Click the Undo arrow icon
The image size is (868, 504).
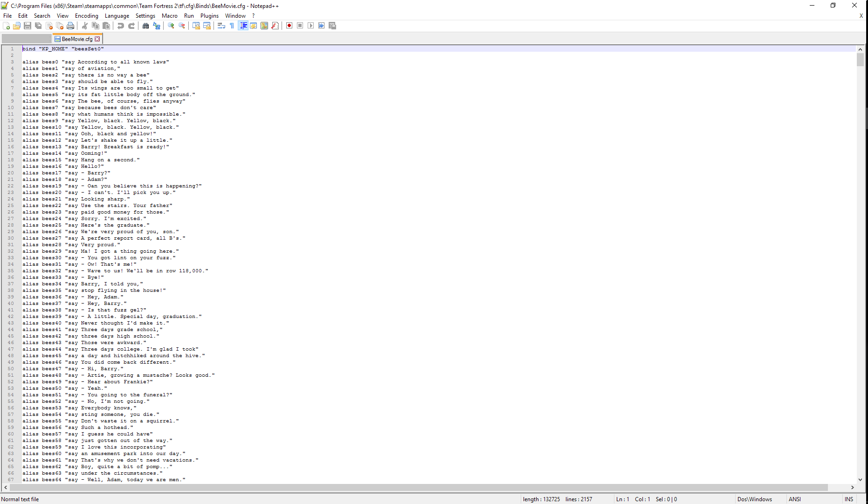point(121,26)
